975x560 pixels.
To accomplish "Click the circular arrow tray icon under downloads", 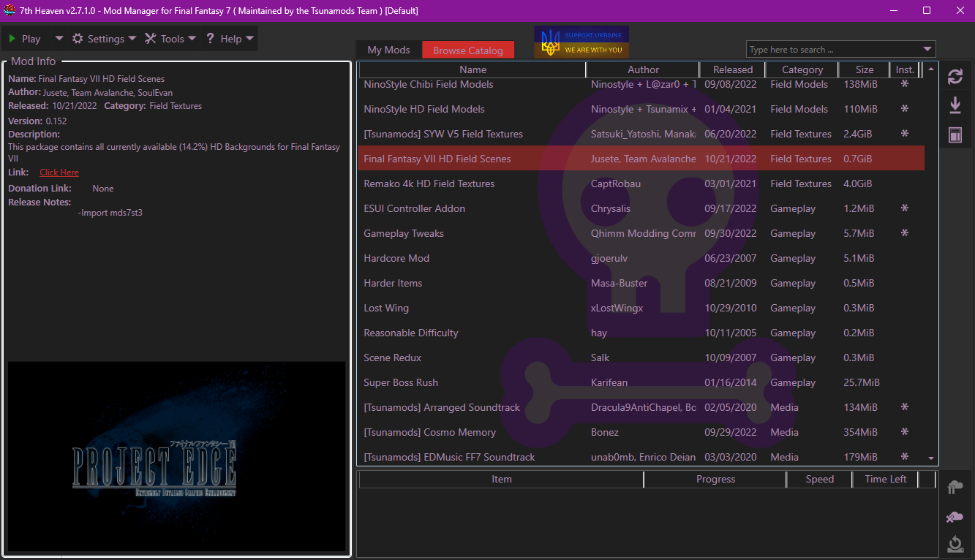I will click(x=955, y=544).
